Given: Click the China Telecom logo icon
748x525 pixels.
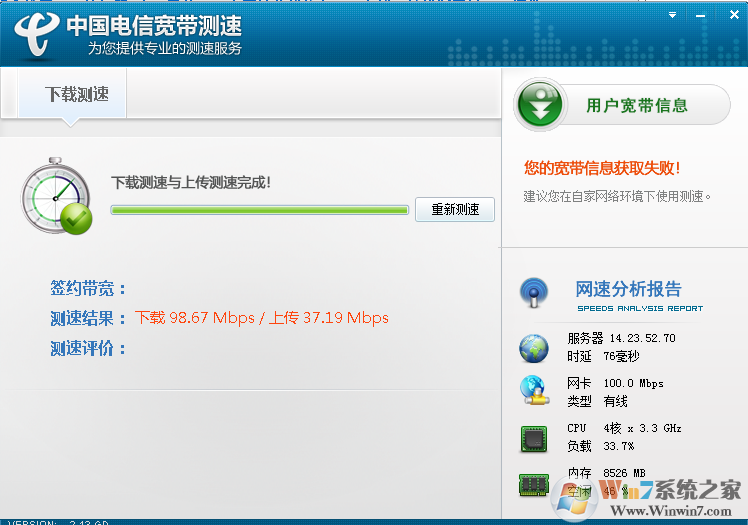Looking at the screenshot, I should tap(37, 33).
